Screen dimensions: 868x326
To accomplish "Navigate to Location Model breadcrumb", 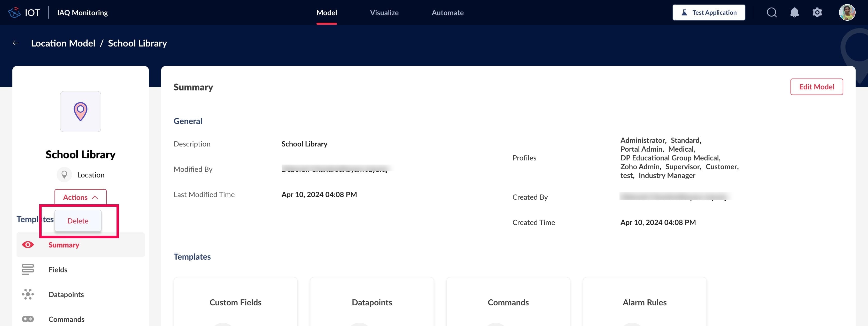I will tap(63, 43).
